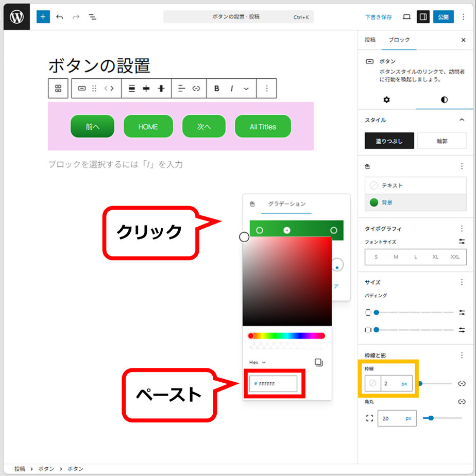Toggle bold text formatting
This screenshot has width=476, height=476.
click(x=216, y=89)
